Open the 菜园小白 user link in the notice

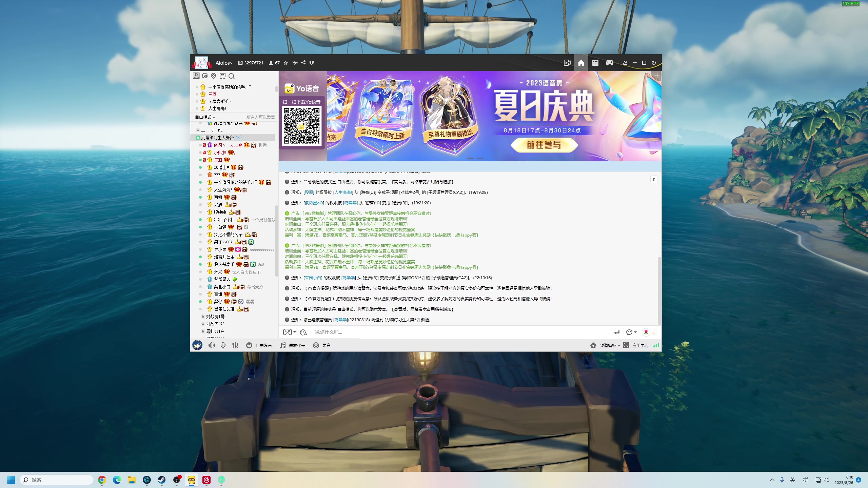(313, 278)
